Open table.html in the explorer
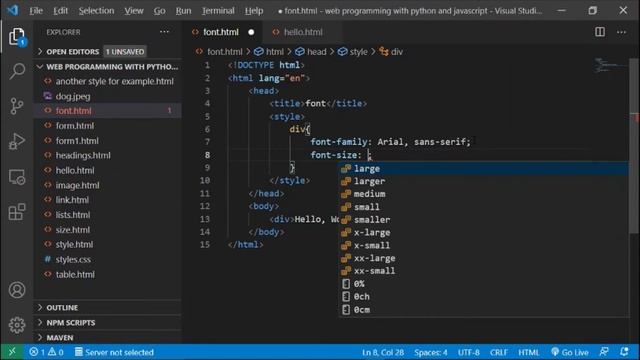The width and height of the screenshot is (640, 360). pos(108,274)
